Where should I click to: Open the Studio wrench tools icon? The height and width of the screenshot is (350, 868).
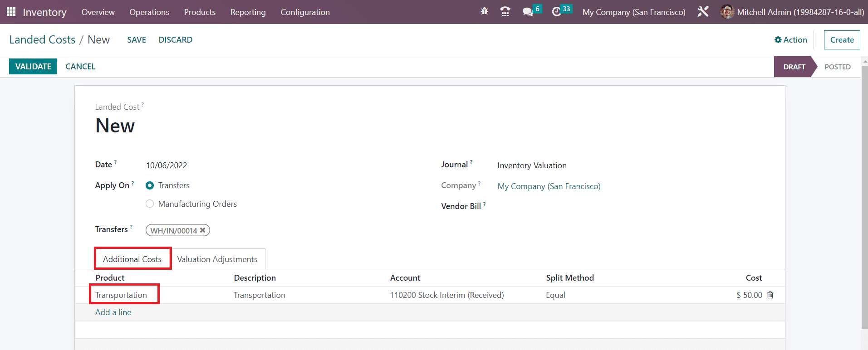click(703, 12)
